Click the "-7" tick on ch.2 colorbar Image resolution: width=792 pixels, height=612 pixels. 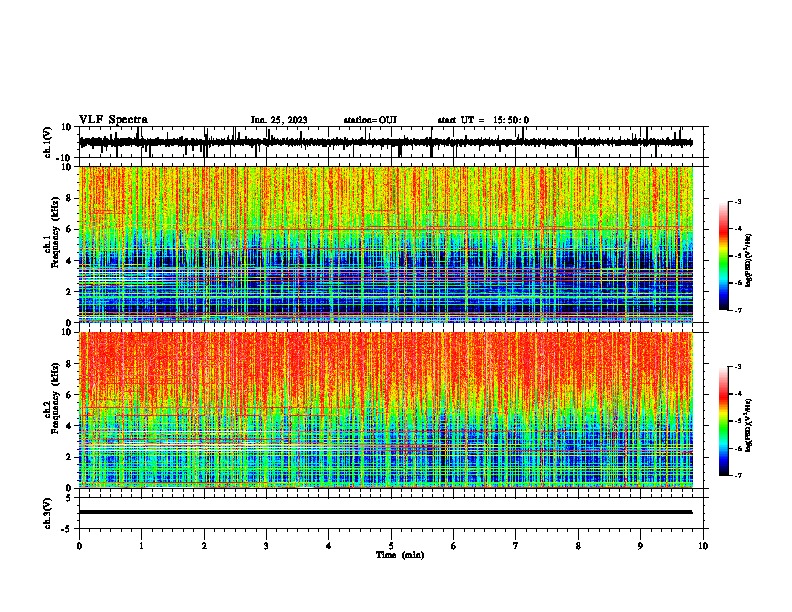737,476
